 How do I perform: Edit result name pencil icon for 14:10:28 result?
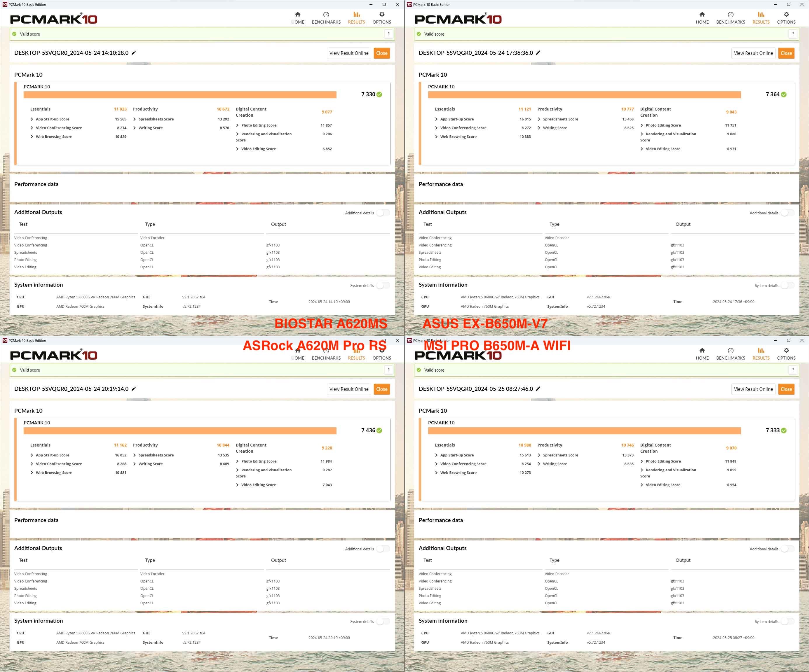134,53
